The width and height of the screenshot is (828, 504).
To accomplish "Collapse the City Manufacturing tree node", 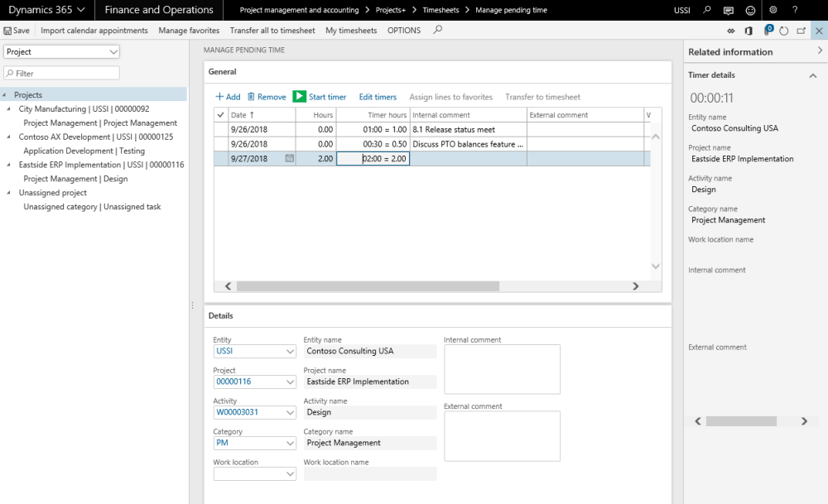I will point(8,108).
